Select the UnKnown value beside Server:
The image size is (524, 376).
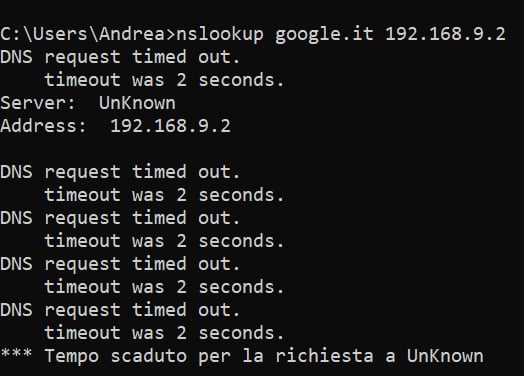137,103
